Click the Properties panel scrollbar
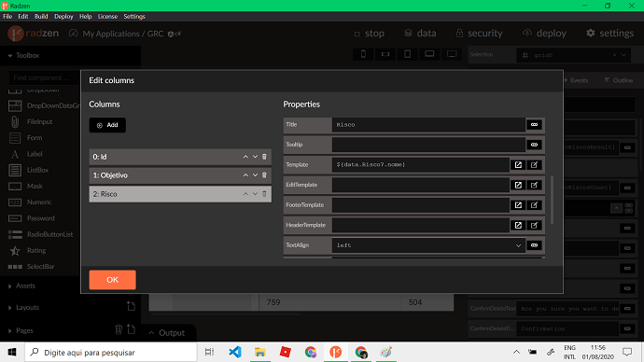This screenshot has height=362, width=644. [x=552, y=201]
